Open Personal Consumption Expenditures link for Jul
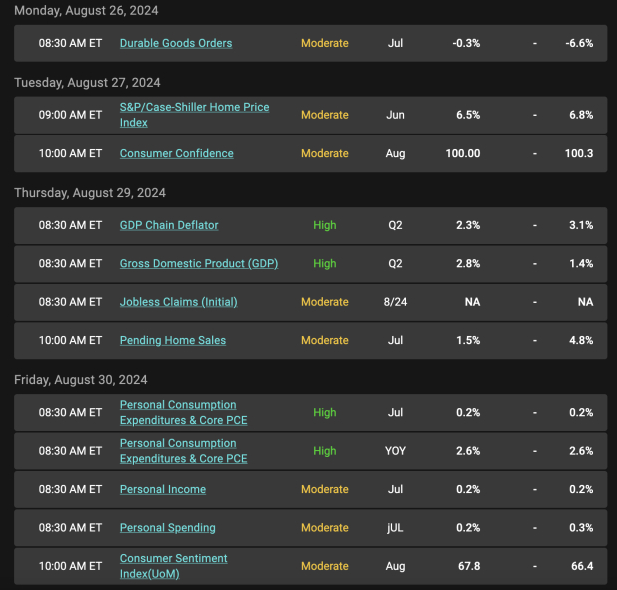Screen dimensions: 617x590 pyautogui.click(x=184, y=412)
